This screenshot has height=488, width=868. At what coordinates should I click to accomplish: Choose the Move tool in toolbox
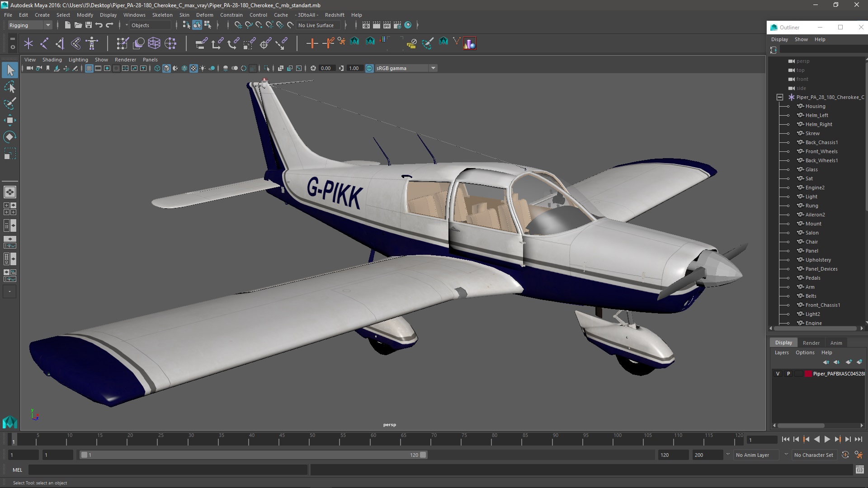pos(10,120)
